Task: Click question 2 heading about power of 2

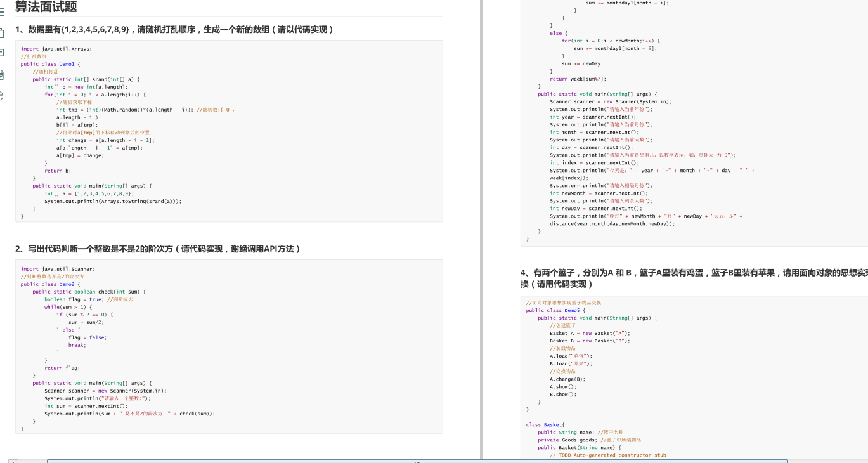Action: [x=158, y=249]
